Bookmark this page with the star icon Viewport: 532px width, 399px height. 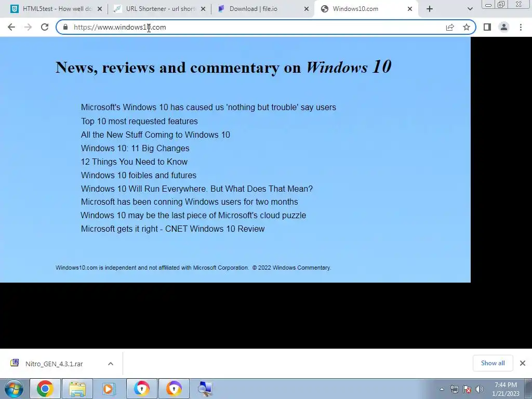click(x=467, y=27)
